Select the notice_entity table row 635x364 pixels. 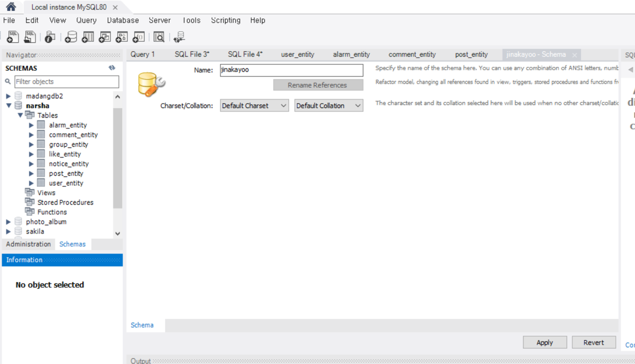point(69,164)
